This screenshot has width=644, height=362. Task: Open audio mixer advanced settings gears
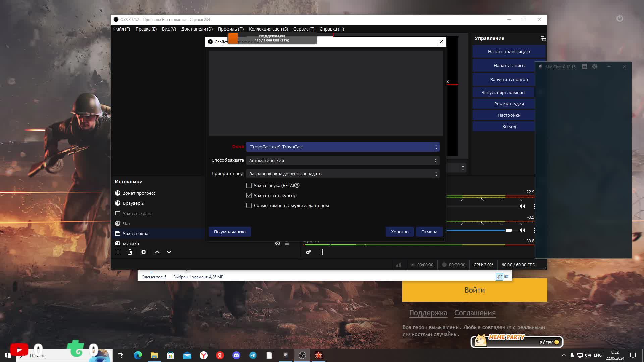(309, 252)
